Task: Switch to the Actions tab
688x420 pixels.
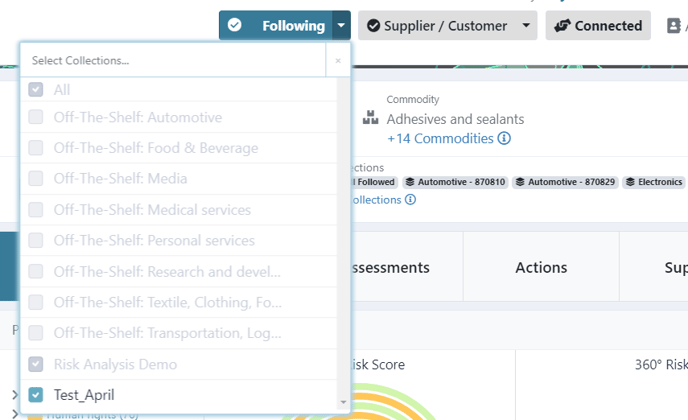Action: (541, 267)
